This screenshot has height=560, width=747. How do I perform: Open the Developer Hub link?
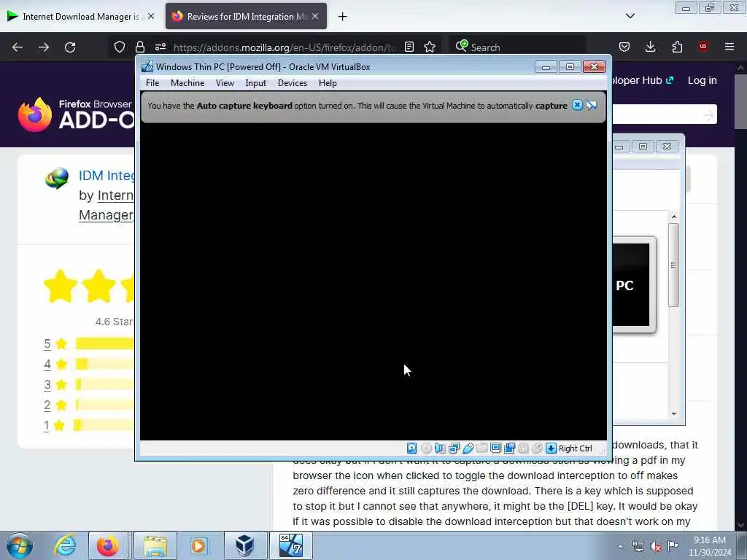click(x=643, y=80)
